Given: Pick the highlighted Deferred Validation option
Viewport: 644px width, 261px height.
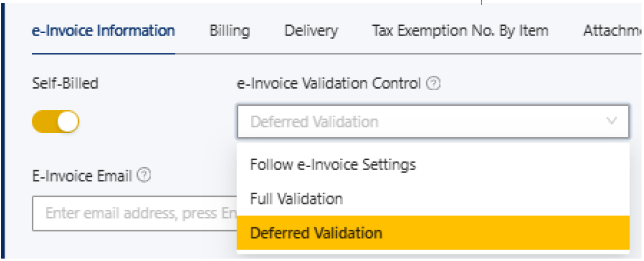Looking at the screenshot, I should click(x=316, y=233).
